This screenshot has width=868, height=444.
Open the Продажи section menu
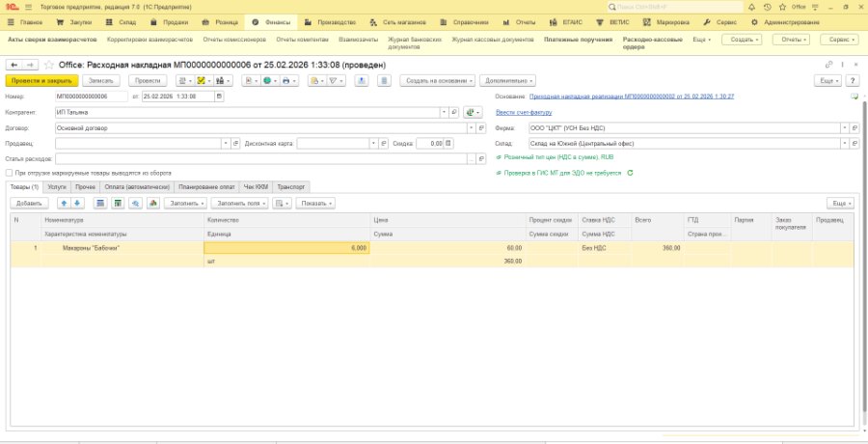(x=170, y=23)
